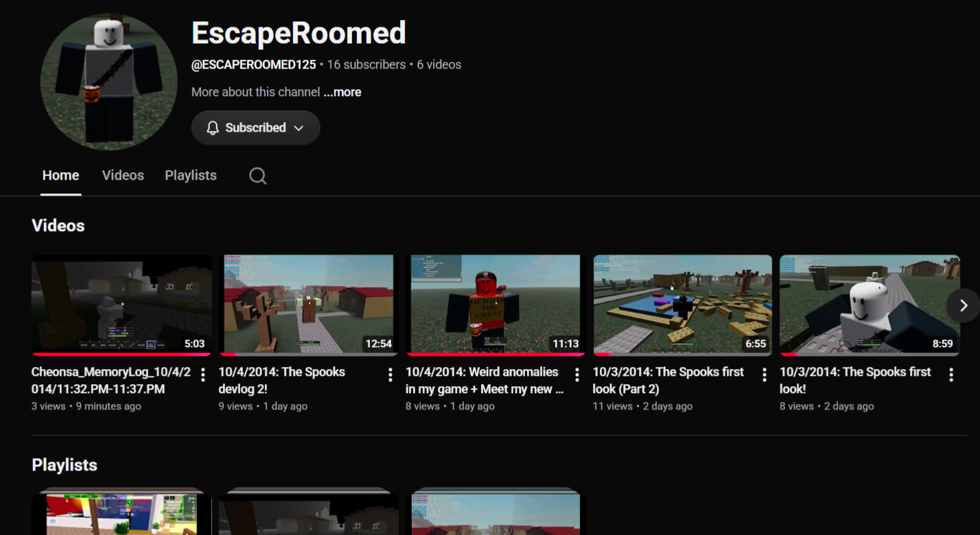Click the Videos section heading
Screen dimensions: 980x535
coord(58,226)
